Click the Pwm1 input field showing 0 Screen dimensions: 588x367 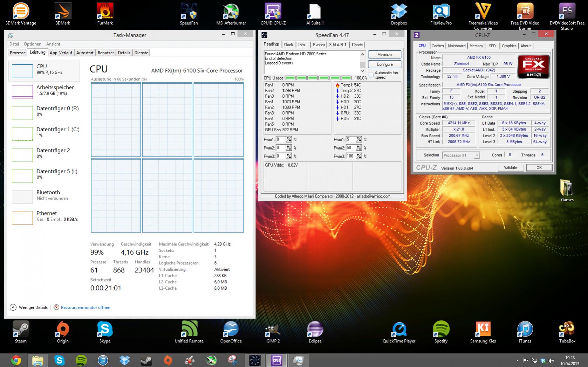click(x=280, y=139)
